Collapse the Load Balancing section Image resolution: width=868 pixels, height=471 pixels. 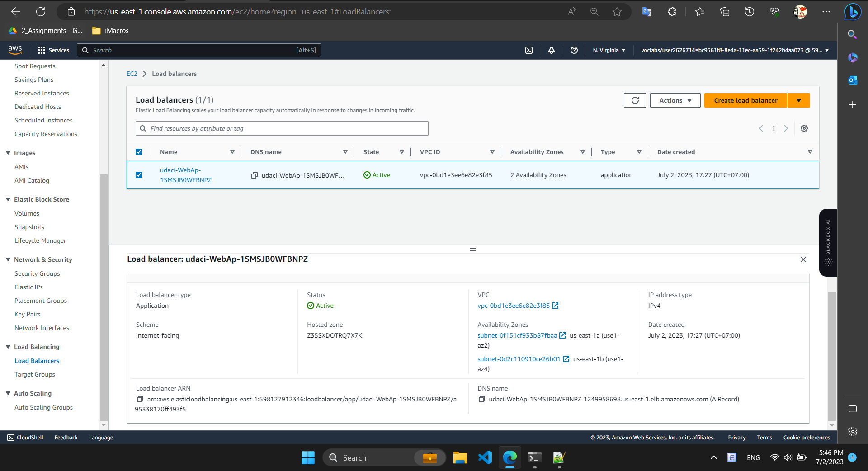point(8,347)
